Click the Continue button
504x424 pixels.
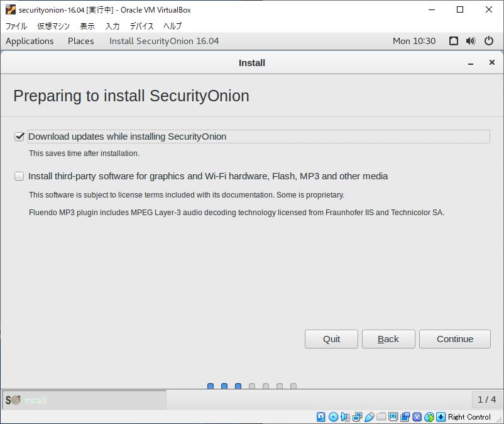click(455, 339)
